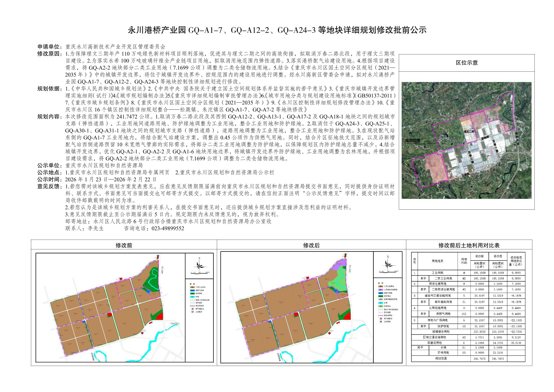Select the 修改后 panel header
Image resolution: width=554 pixels, height=392 pixels.
click(311, 245)
